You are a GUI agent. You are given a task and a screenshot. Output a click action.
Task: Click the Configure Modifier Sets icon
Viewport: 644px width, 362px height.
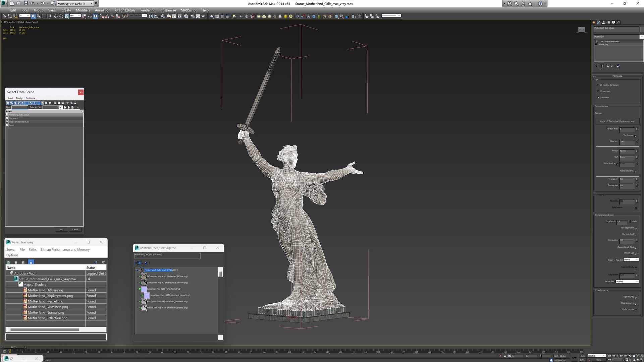click(x=618, y=66)
